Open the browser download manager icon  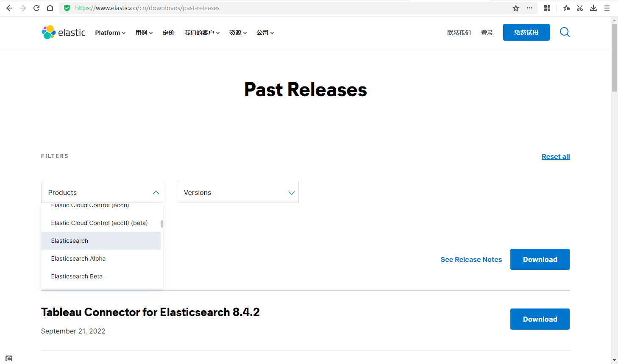coord(593,8)
